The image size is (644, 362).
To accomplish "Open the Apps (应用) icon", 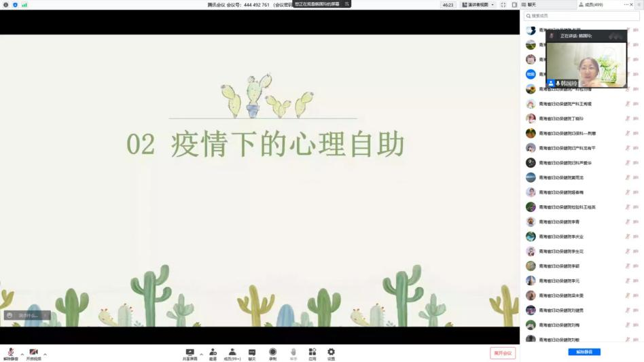I will (312, 352).
